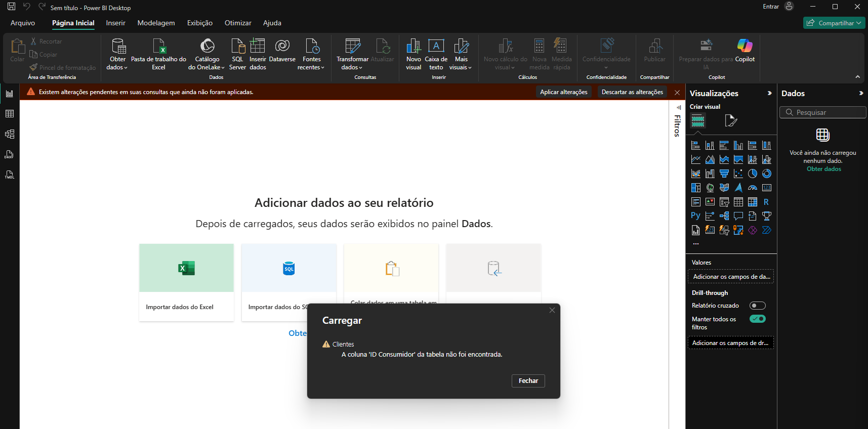Switch to Table view in left sidebar
This screenshot has width=868, height=429.
(x=10, y=114)
